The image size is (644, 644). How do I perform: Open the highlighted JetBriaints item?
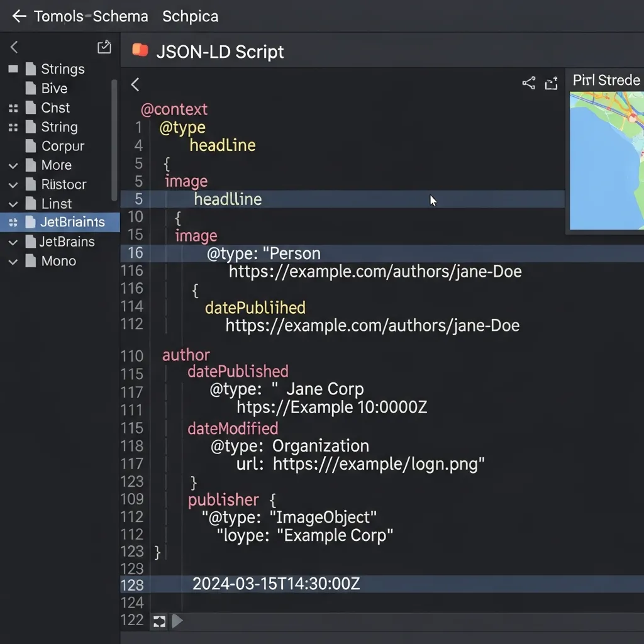click(x=72, y=222)
